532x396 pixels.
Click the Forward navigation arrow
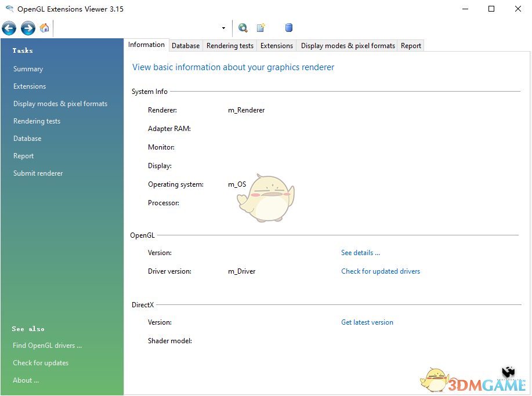pos(27,28)
